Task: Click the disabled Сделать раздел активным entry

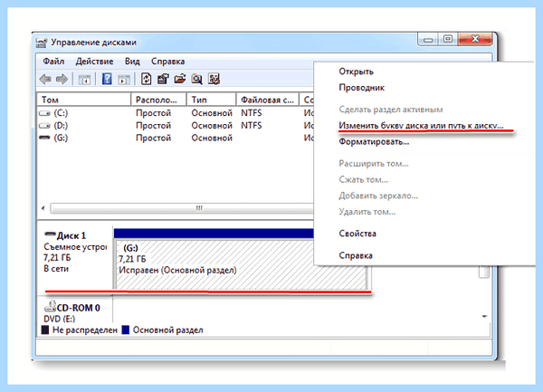Action: [391, 110]
